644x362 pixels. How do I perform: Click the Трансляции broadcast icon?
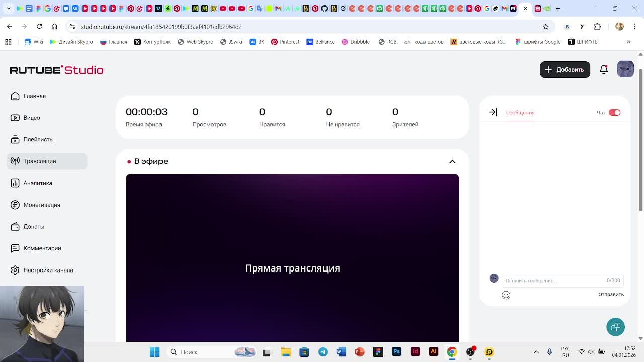coord(15,161)
